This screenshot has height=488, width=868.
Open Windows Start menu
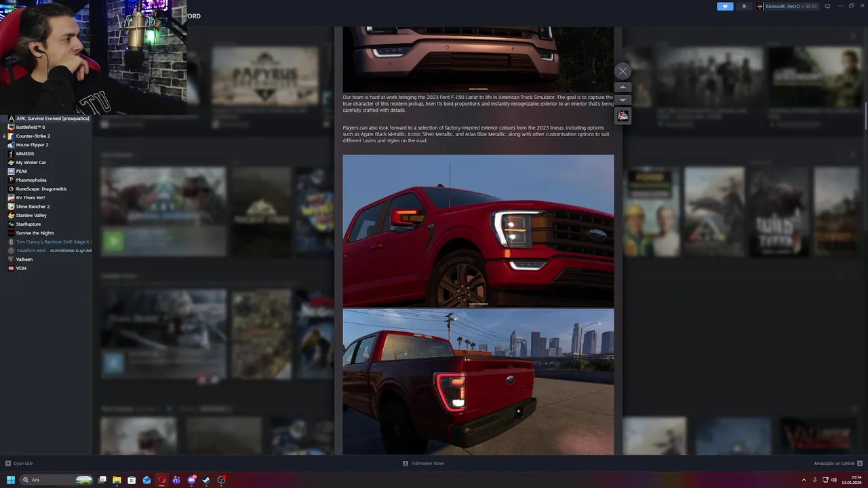[11, 480]
